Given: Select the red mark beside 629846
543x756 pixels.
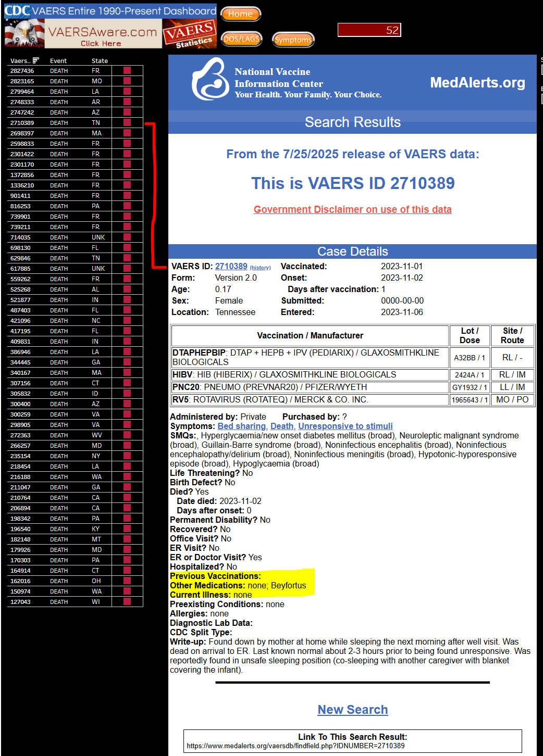Looking at the screenshot, I should point(127,258).
